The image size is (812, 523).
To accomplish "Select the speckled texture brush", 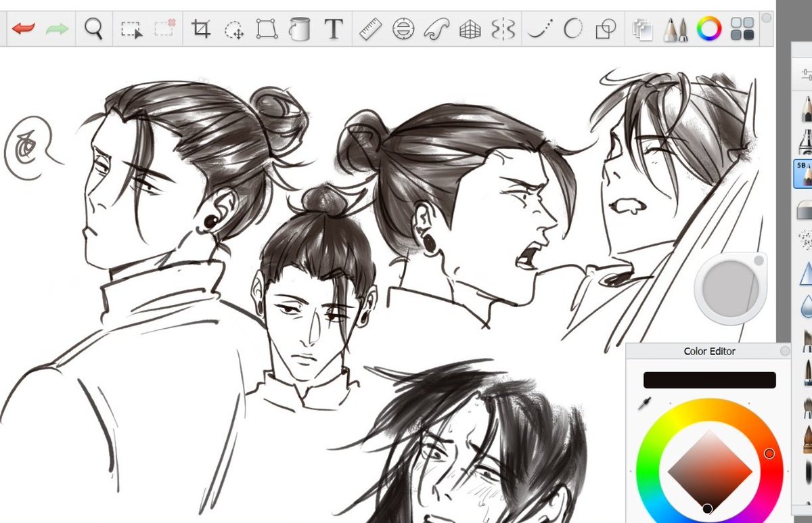I will (805, 239).
